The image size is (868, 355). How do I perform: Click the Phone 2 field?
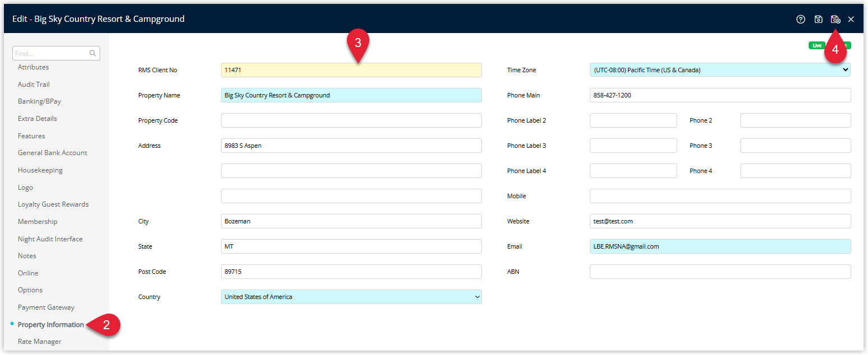(x=796, y=120)
